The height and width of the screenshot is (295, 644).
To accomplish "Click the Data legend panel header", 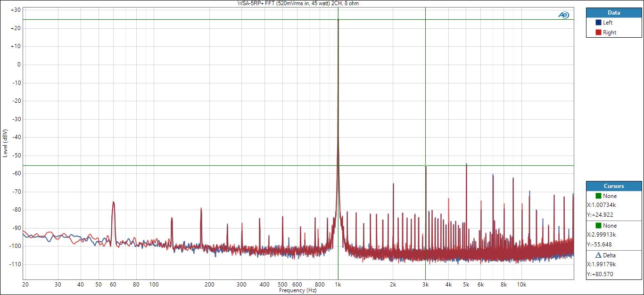I will tap(613, 13).
